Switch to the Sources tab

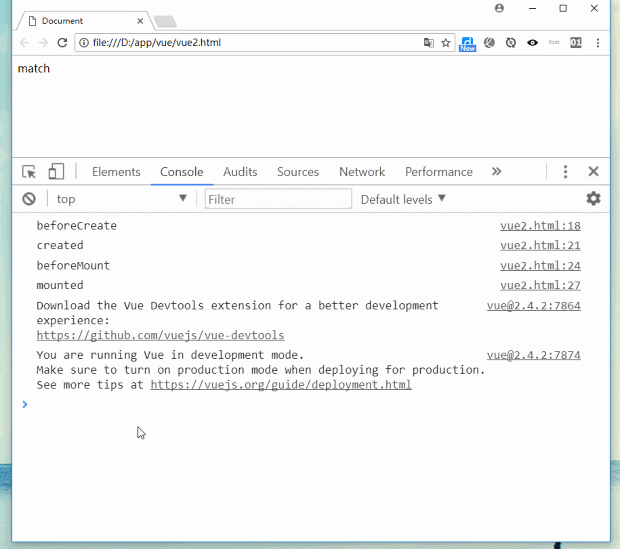coord(298,172)
